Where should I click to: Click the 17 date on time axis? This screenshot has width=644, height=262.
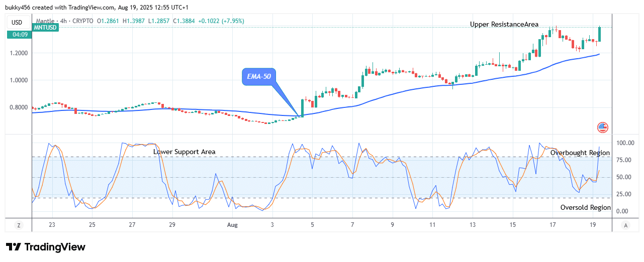553,225
